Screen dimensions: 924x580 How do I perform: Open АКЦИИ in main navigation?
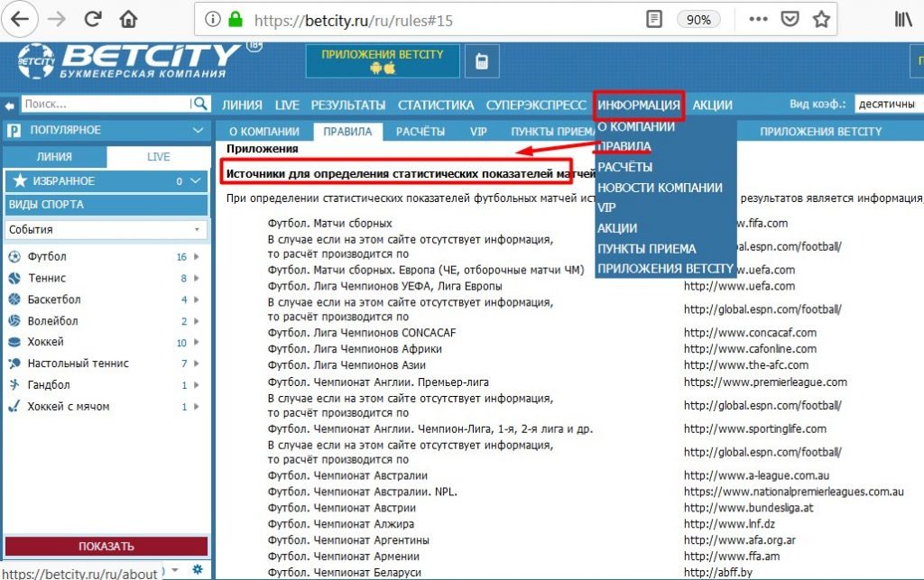712,106
